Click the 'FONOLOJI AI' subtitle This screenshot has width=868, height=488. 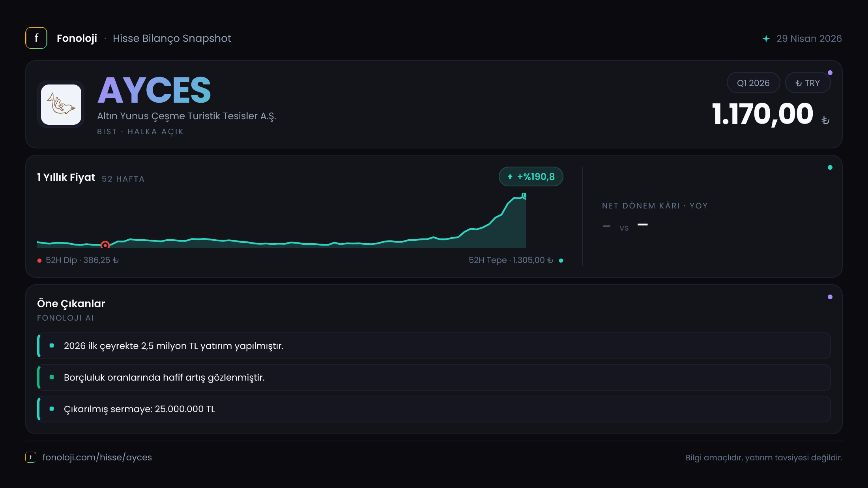[x=65, y=318]
